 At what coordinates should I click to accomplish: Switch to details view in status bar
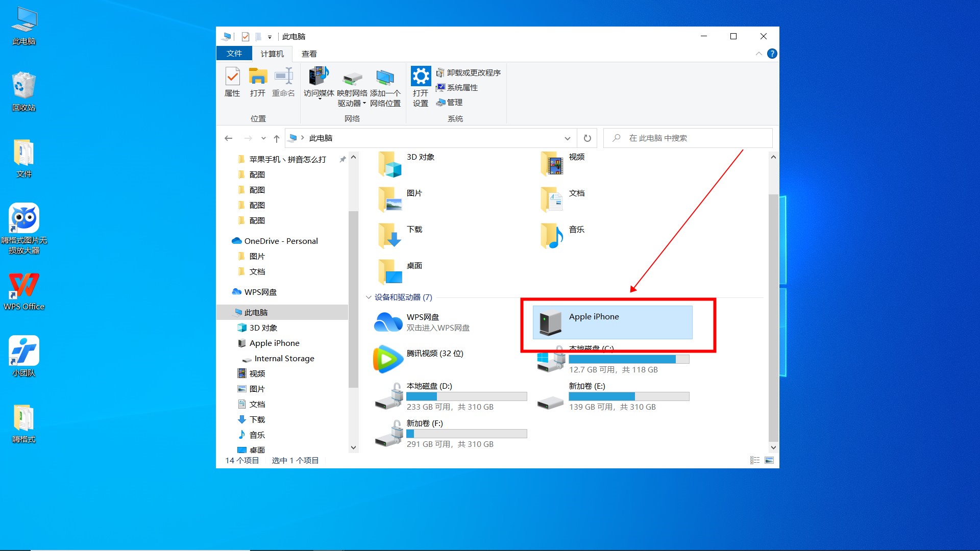coord(755,460)
